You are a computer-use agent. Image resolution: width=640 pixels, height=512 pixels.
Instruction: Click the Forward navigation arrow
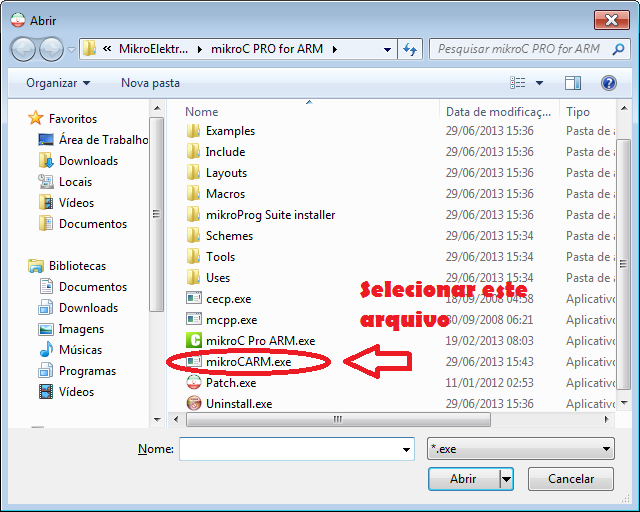pos(51,49)
